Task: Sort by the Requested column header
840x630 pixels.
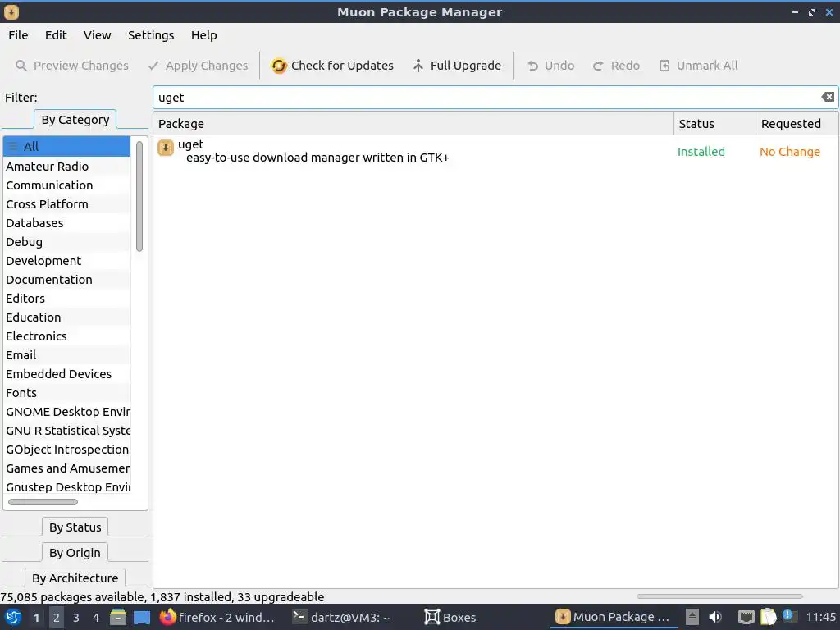Action: 797,124
